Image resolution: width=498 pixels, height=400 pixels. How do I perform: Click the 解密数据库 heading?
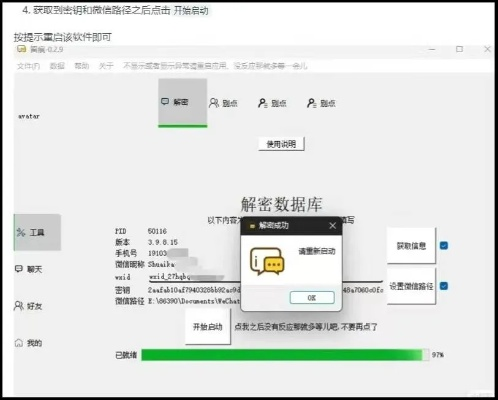click(x=282, y=204)
